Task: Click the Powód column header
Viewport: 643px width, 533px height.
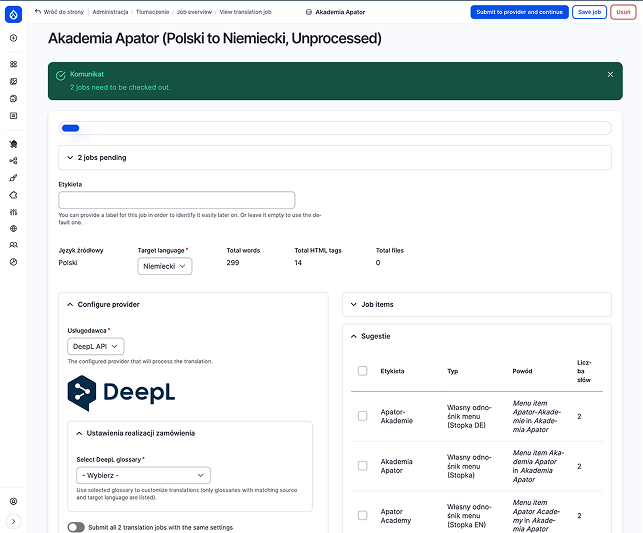Action: click(x=522, y=371)
